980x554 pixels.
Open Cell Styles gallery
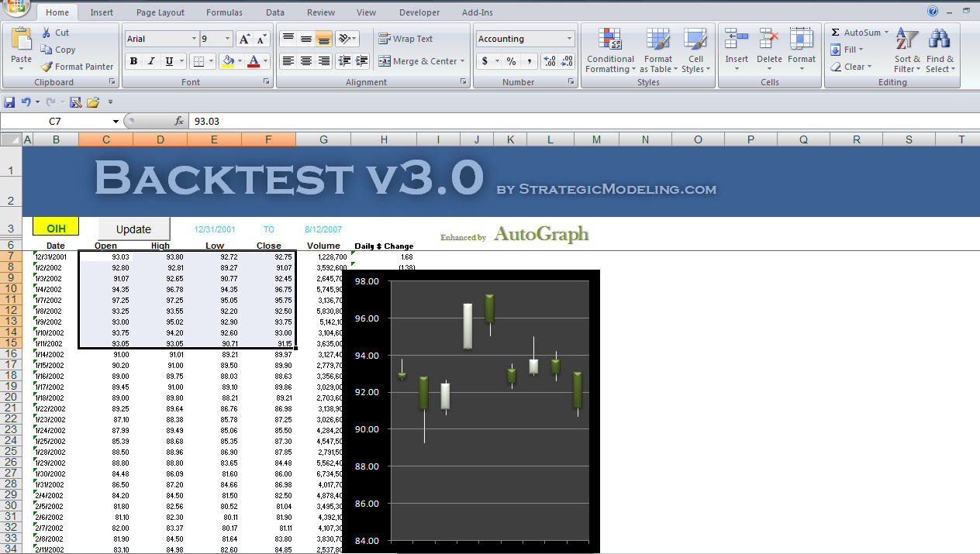(x=695, y=50)
